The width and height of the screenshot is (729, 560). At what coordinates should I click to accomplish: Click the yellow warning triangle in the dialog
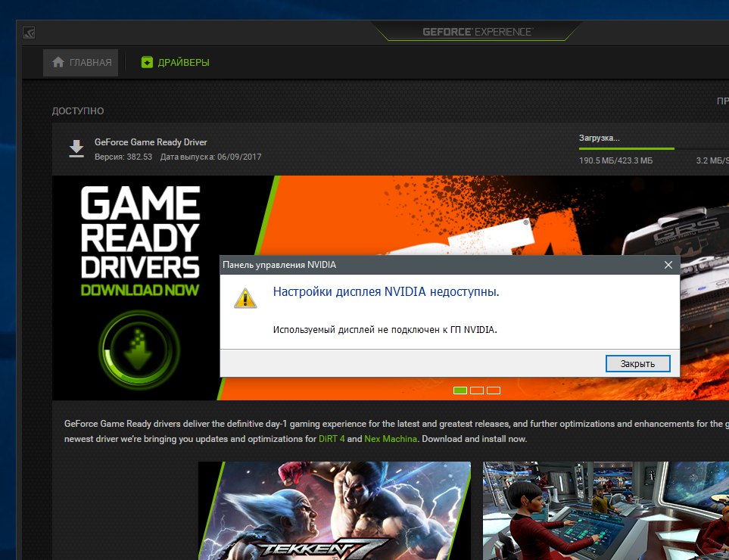(x=245, y=297)
